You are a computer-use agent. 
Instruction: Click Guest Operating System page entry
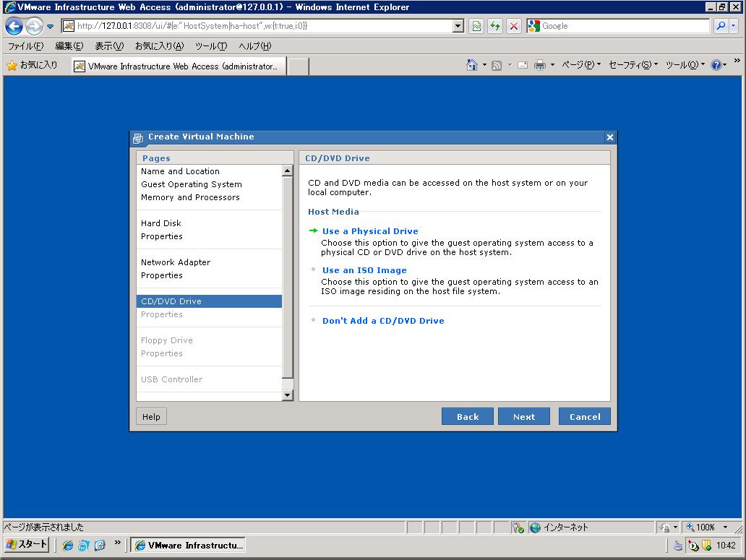coord(192,184)
